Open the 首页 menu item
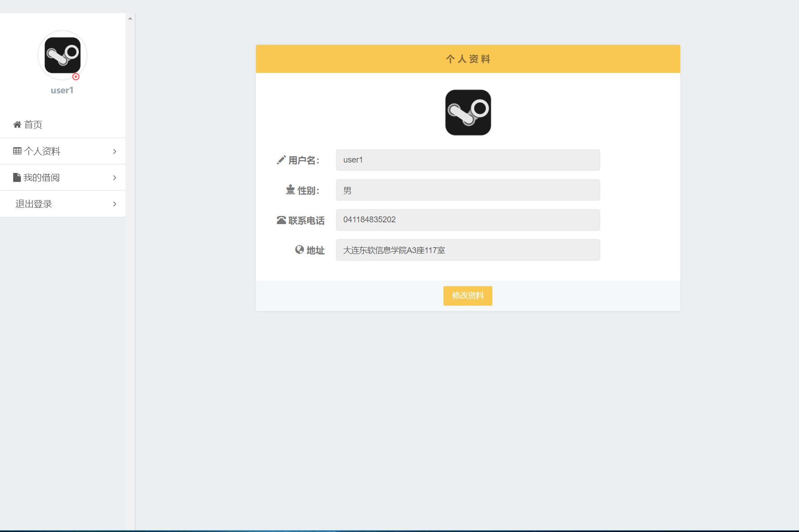 click(63, 125)
